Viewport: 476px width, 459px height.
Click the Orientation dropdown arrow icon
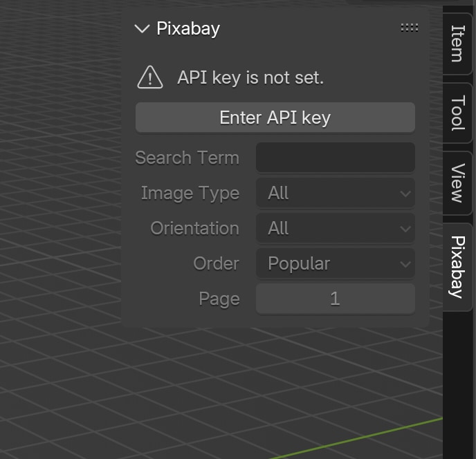click(405, 229)
